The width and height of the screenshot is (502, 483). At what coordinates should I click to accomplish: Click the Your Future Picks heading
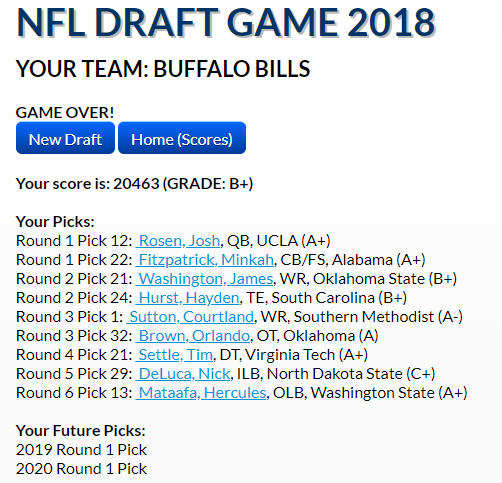coord(81,431)
